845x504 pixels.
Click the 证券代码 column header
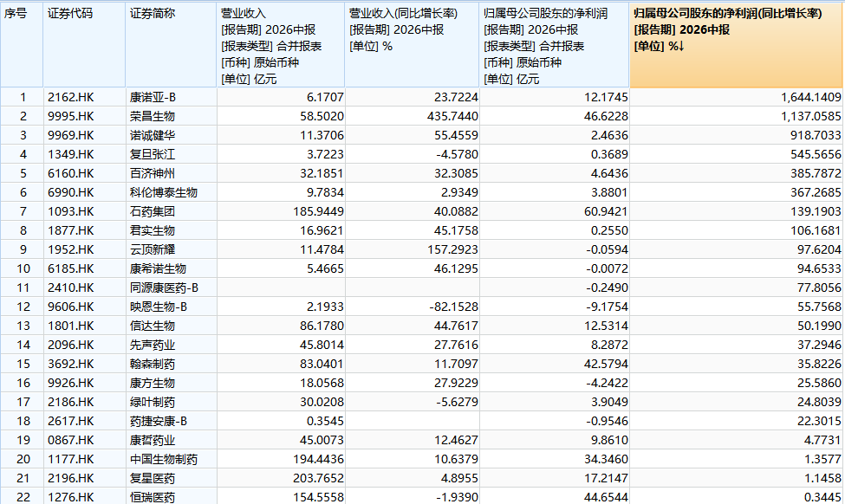click(84, 45)
